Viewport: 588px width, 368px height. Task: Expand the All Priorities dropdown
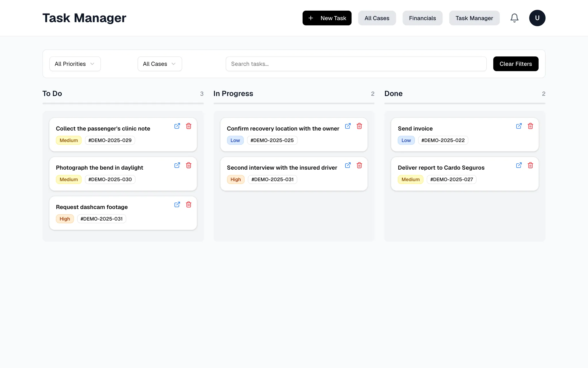coord(75,64)
